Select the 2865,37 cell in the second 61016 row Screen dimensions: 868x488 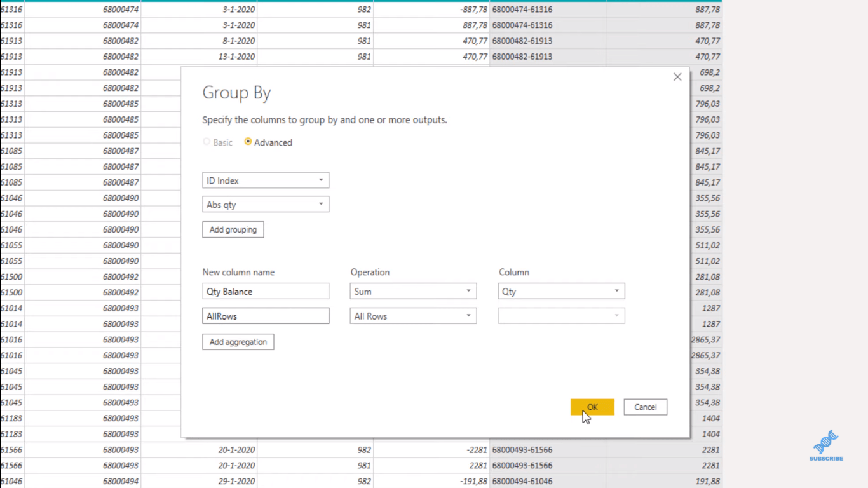(x=706, y=355)
